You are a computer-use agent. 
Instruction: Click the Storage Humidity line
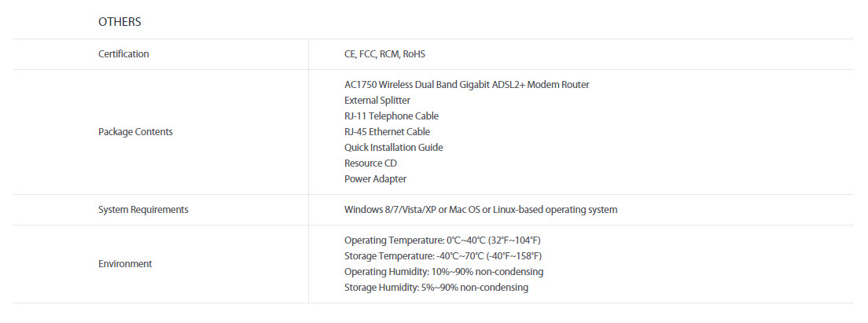click(x=436, y=288)
